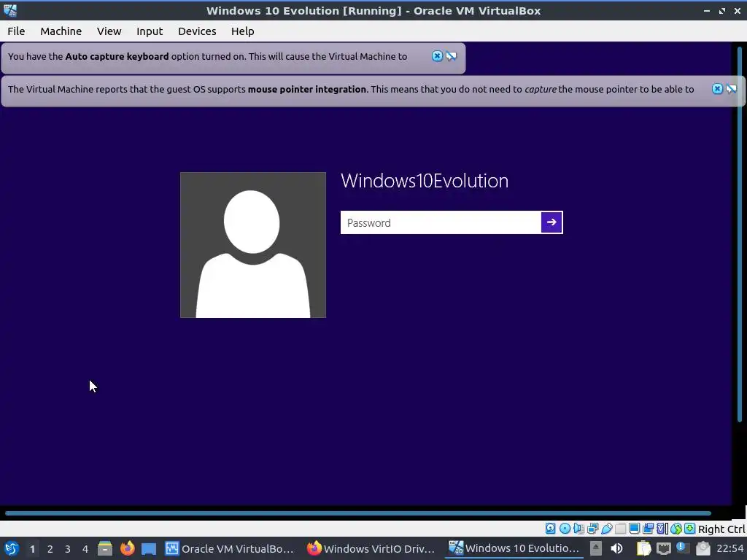Open the Devices menu
This screenshot has width=747, height=560.
197,31
